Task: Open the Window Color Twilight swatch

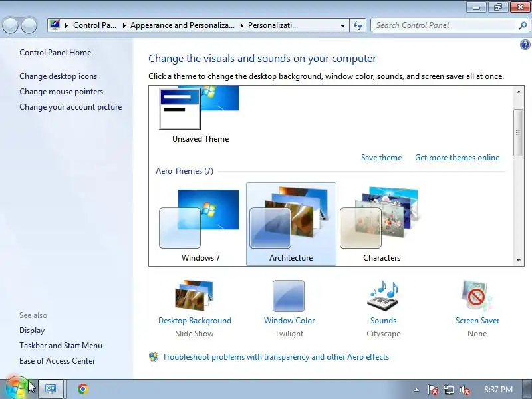Action: point(289,295)
